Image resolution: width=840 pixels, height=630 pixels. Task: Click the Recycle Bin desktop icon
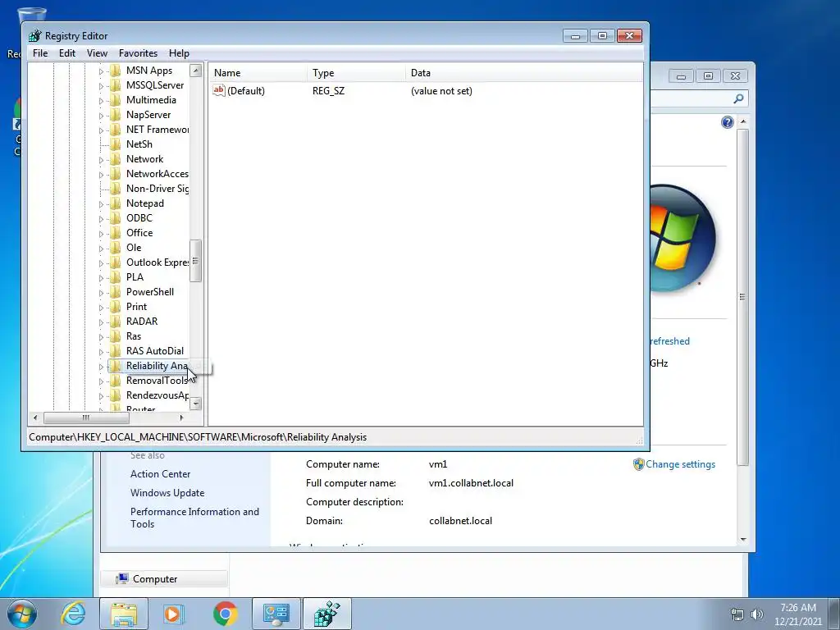pos(32,16)
